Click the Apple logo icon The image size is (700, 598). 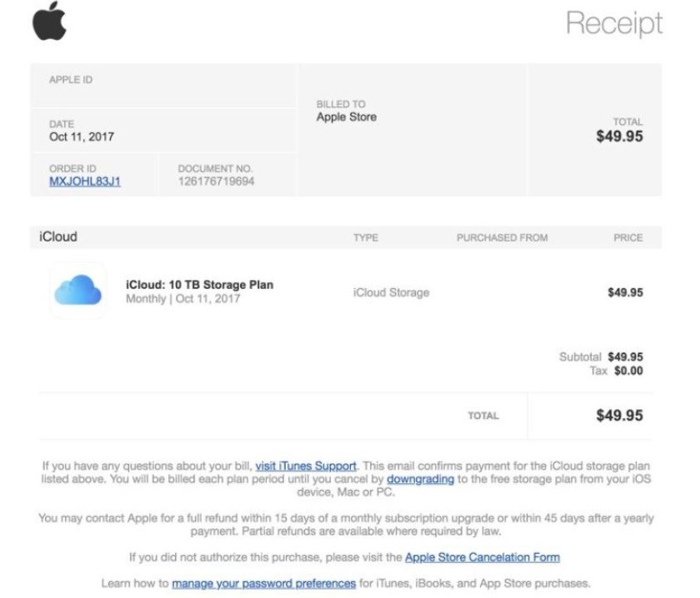(49, 21)
